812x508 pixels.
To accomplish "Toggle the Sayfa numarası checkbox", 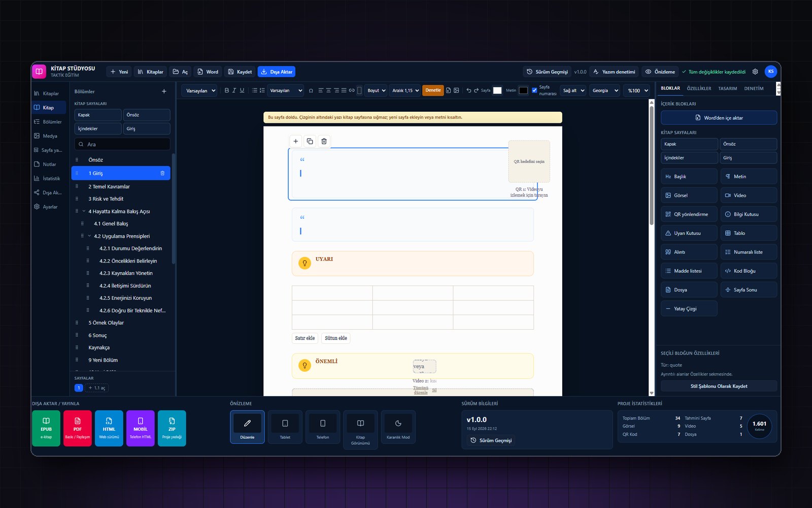I will tap(534, 90).
